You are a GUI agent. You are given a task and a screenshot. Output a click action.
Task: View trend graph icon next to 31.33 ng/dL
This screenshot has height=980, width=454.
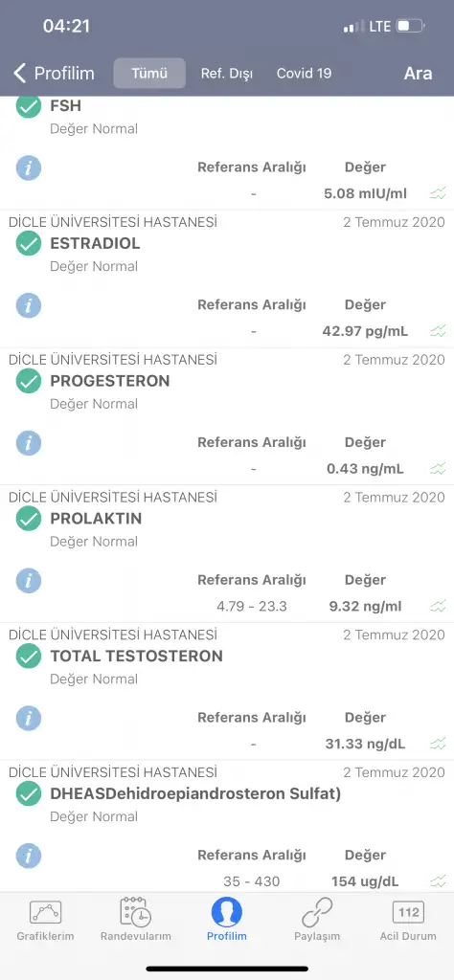coord(439,744)
